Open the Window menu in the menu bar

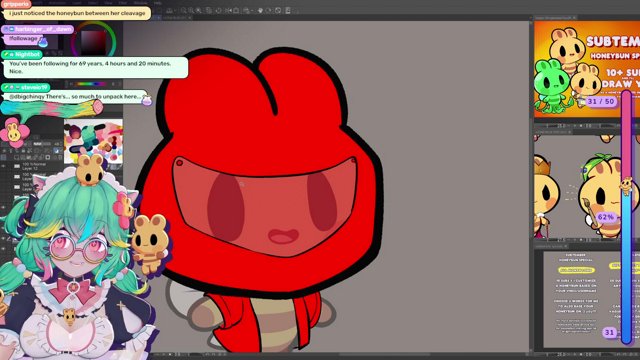coord(141,3)
